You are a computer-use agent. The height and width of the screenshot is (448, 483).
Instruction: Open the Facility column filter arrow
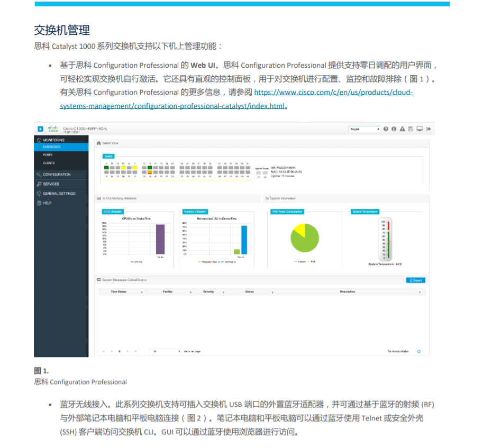190,292
